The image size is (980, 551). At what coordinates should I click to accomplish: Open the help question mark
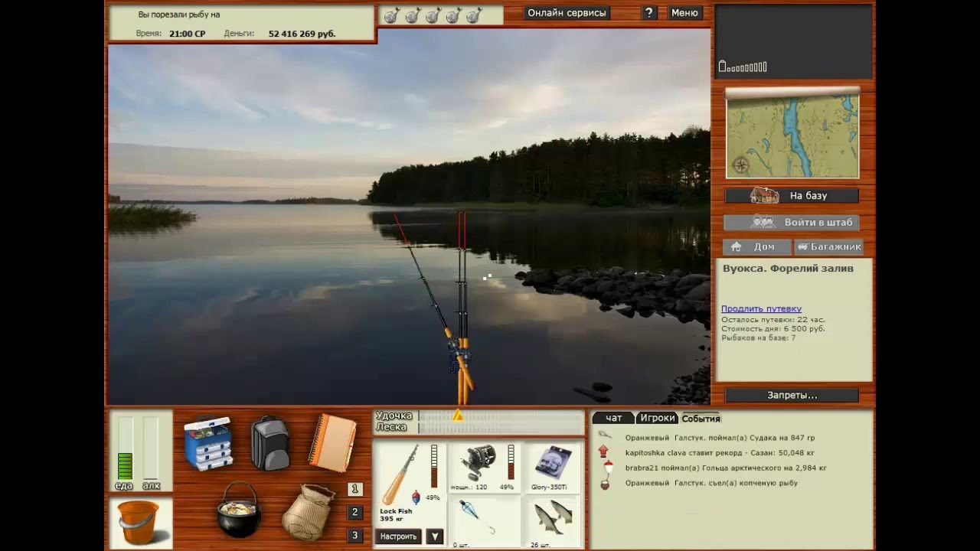tap(648, 13)
